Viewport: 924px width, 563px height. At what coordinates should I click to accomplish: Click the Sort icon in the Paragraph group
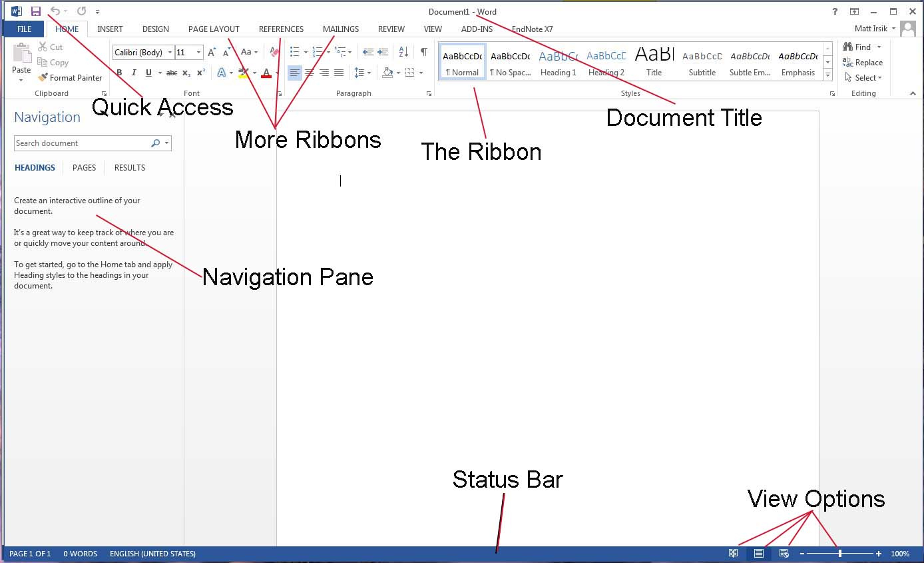pyautogui.click(x=402, y=51)
